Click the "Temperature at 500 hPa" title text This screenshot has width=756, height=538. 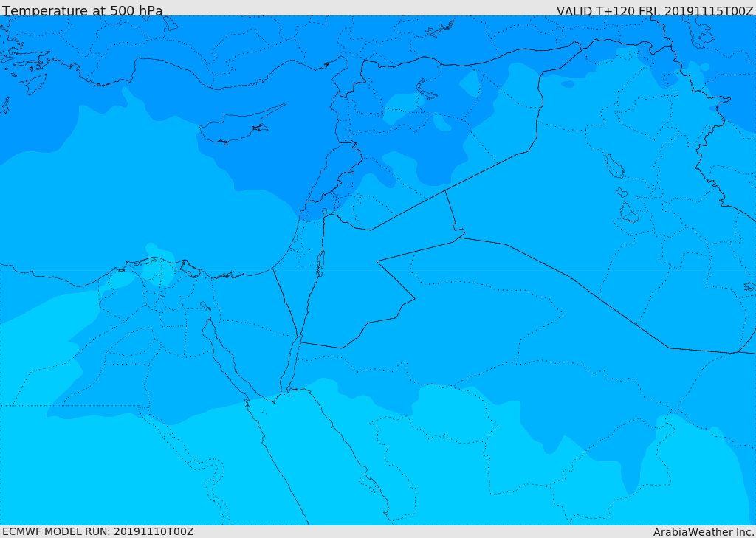coord(83,10)
